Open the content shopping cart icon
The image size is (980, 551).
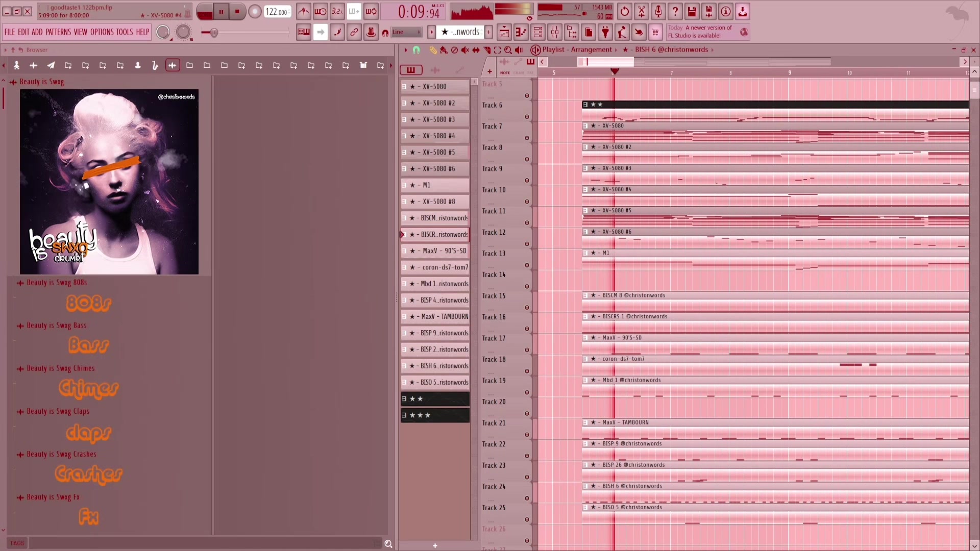click(x=655, y=32)
